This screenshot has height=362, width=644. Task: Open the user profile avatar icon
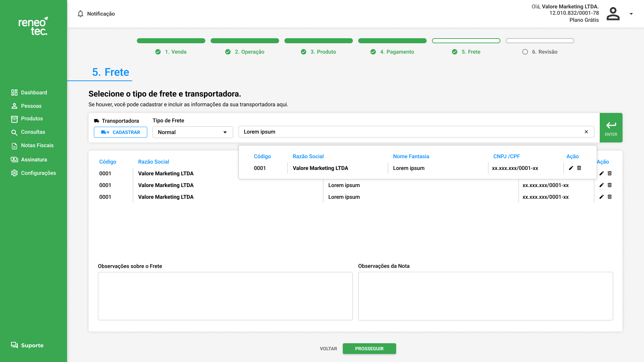coord(613,14)
